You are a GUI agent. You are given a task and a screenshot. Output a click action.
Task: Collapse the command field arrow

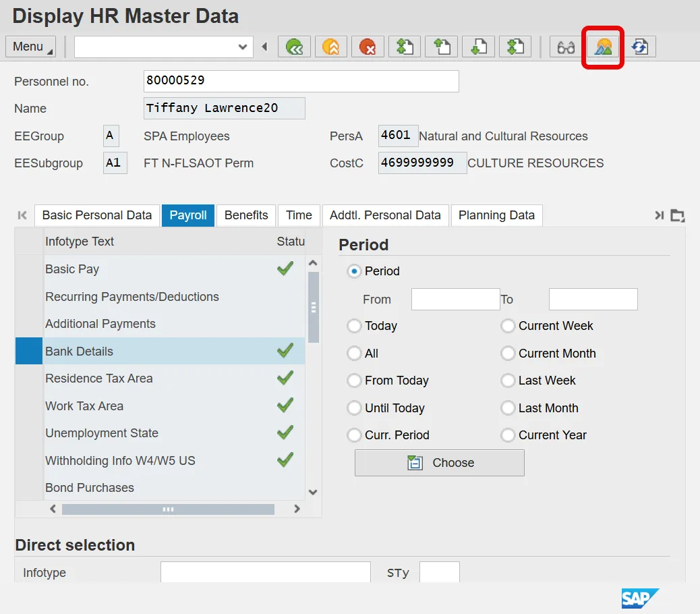tap(264, 47)
